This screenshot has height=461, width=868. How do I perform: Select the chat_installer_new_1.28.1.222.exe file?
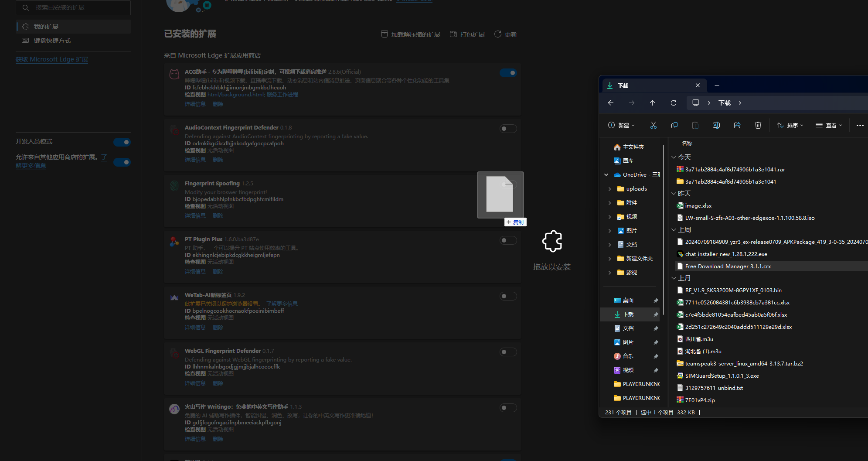726,254
